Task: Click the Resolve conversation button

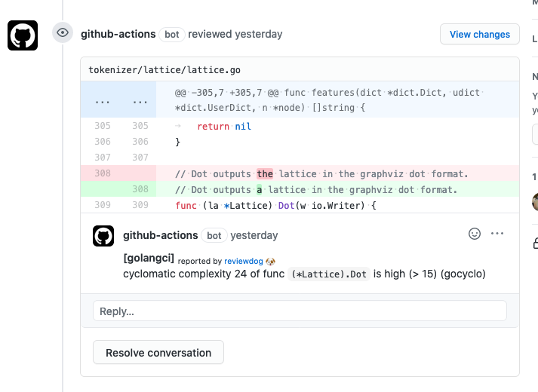Action: coord(158,353)
